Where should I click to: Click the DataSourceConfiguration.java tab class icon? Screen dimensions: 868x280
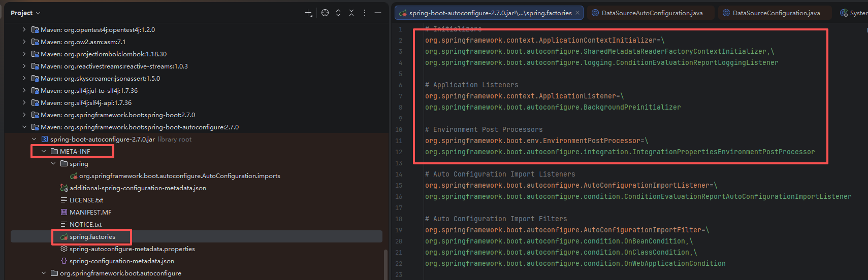(726, 13)
